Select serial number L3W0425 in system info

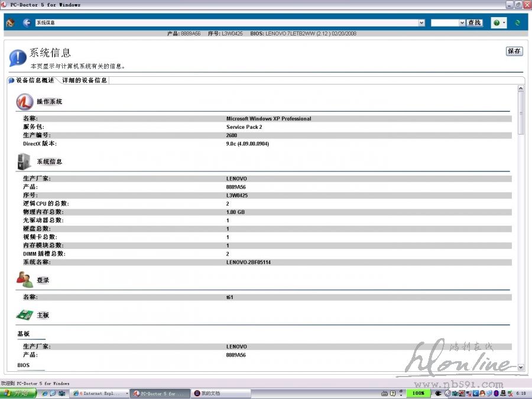click(x=237, y=196)
